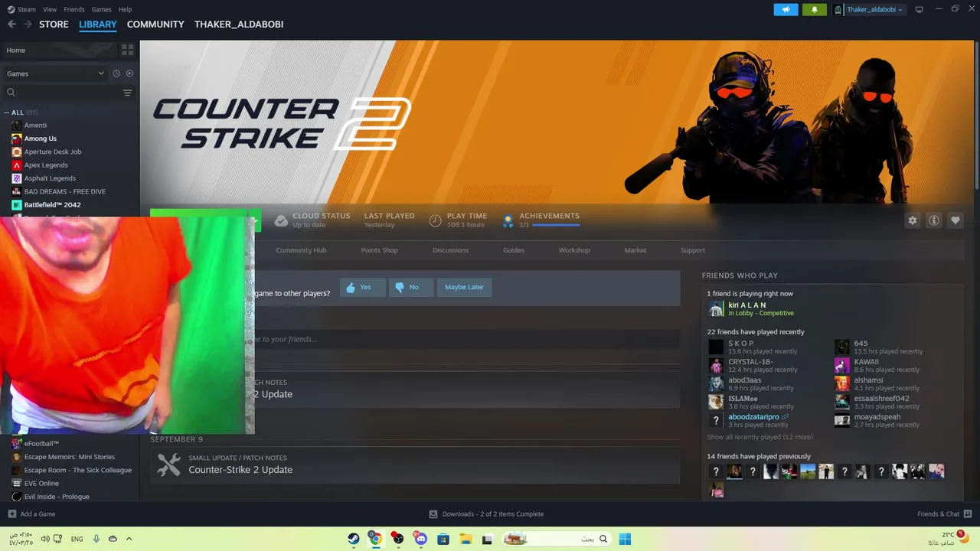The image size is (980, 551).
Task: Open the Discussions link
Action: point(450,250)
